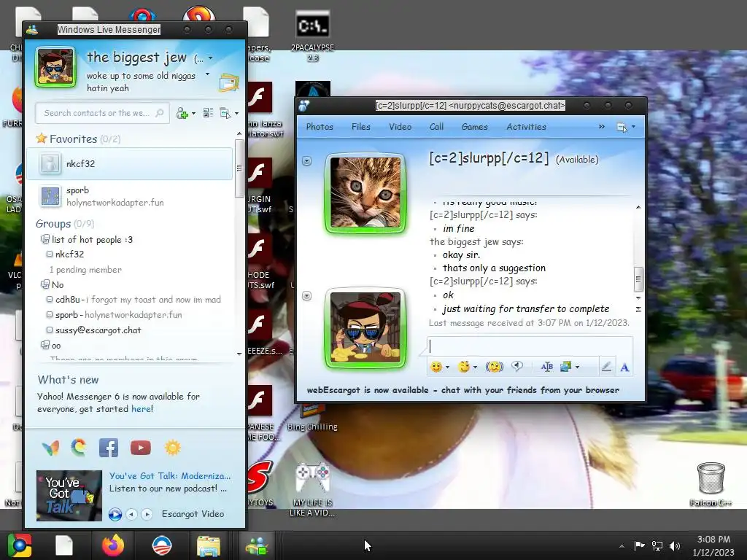This screenshot has height=560, width=747.
Task: Click the voice clip icon in chat
Action: click(x=517, y=366)
